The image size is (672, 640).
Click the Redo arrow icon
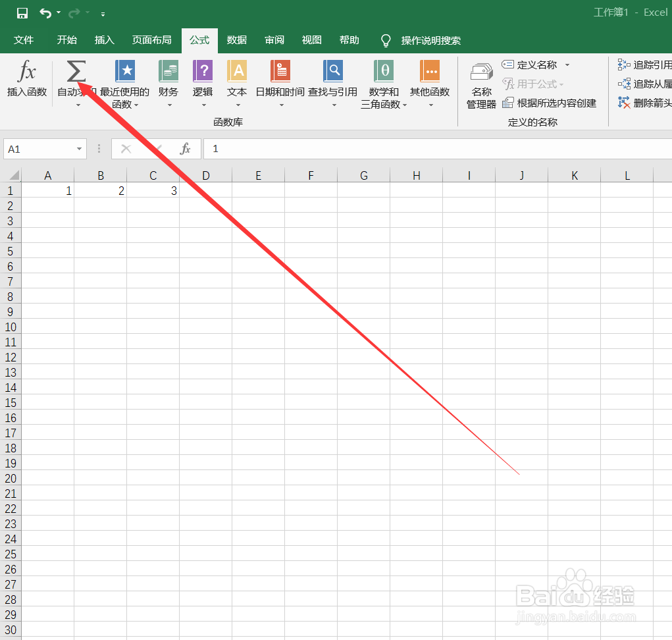pyautogui.click(x=74, y=13)
